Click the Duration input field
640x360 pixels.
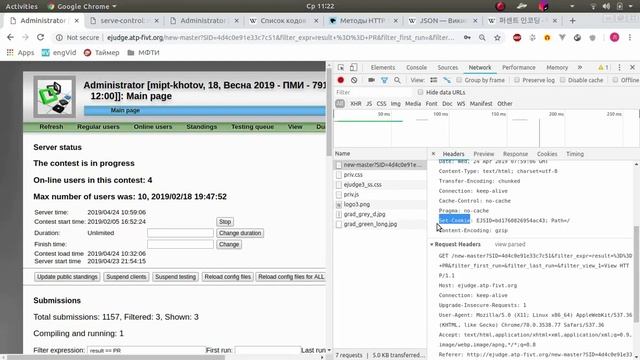point(180,233)
